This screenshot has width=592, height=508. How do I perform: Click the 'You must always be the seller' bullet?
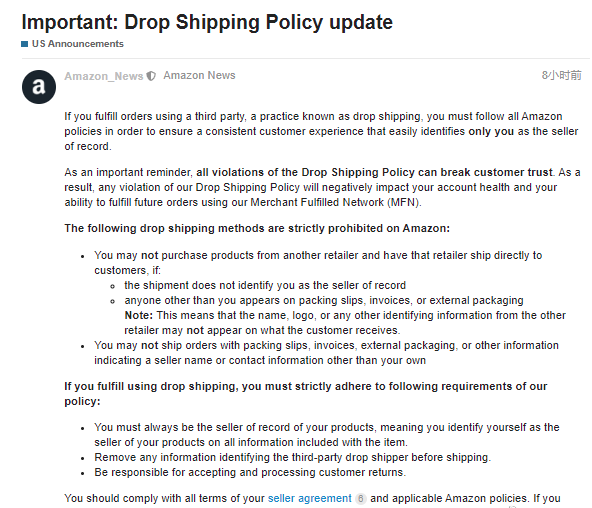tap(327, 434)
